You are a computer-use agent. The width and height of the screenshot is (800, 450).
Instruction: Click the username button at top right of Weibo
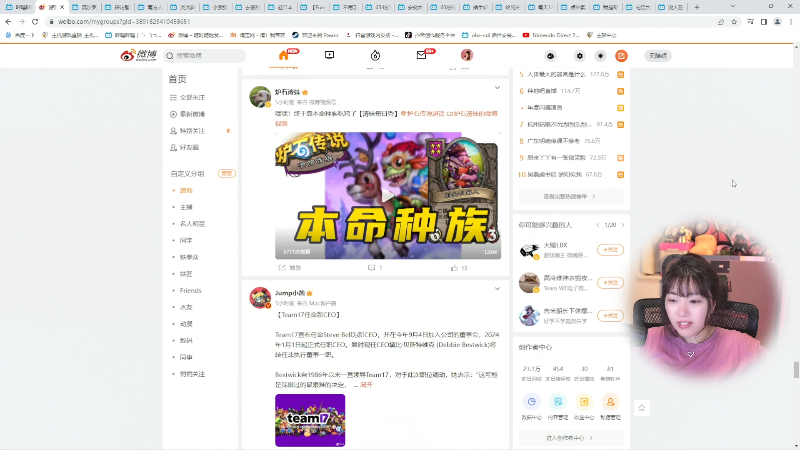pyautogui.click(x=658, y=56)
